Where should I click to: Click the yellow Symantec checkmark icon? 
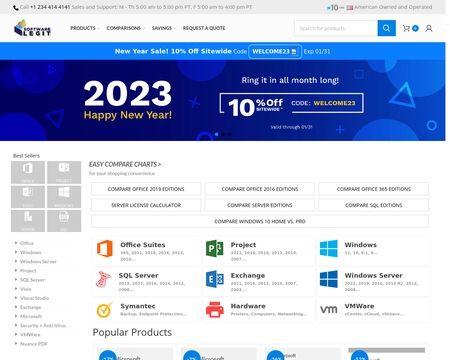[104, 310]
